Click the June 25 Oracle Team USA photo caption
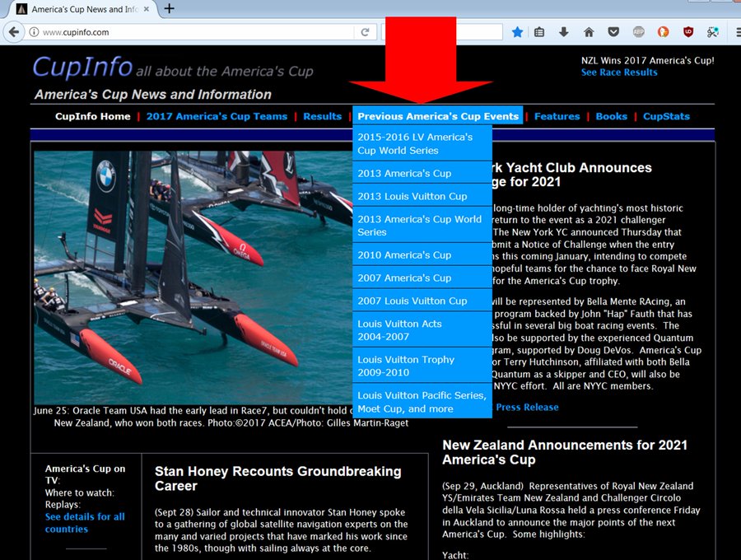This screenshot has height=560, width=741. click(221, 417)
